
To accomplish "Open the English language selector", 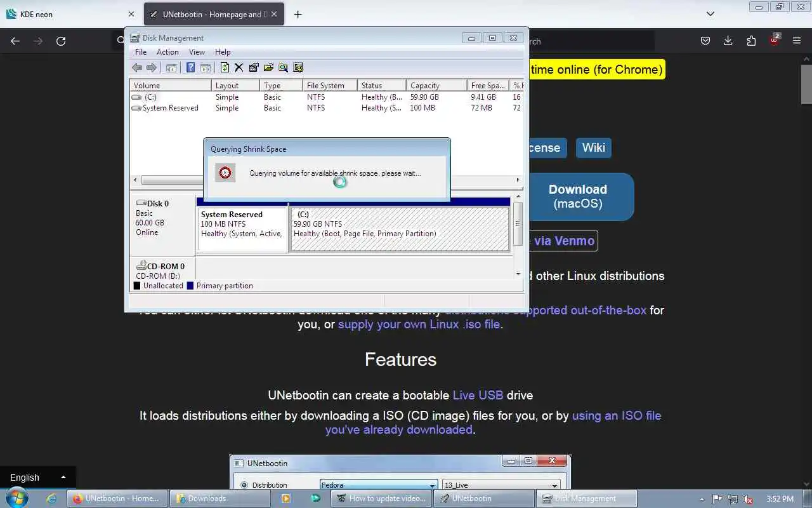I will coord(38,478).
